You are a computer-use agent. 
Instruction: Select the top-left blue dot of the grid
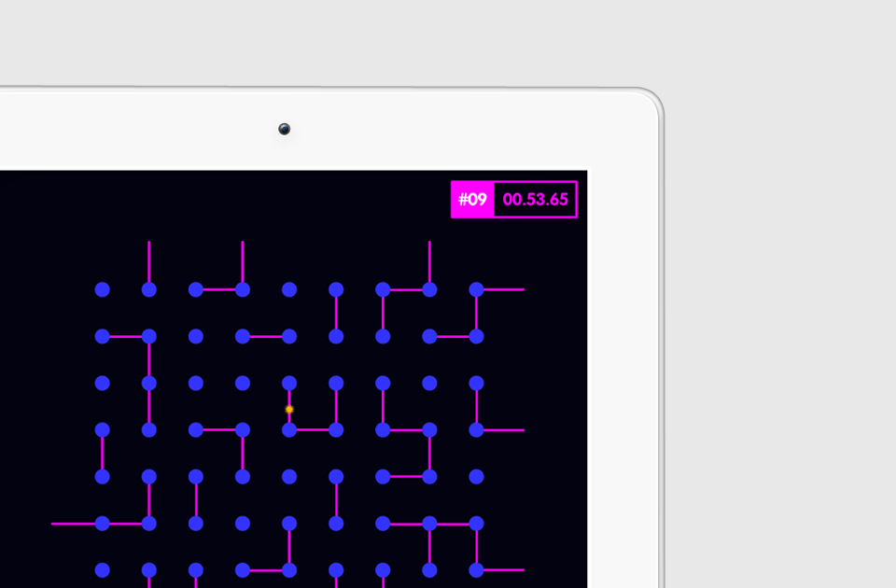click(103, 289)
